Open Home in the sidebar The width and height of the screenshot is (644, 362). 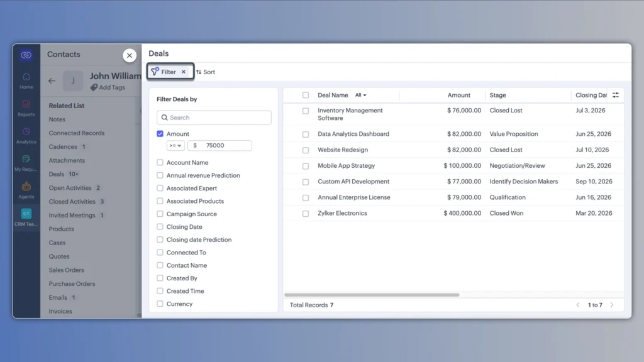click(x=26, y=81)
